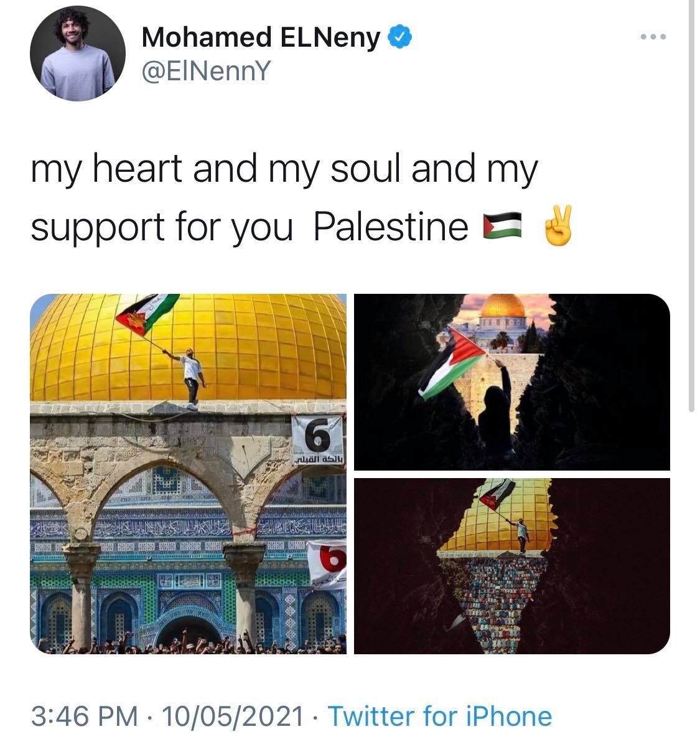Click the @ElNennY handle
This screenshot has height=747, width=700.
[206, 72]
